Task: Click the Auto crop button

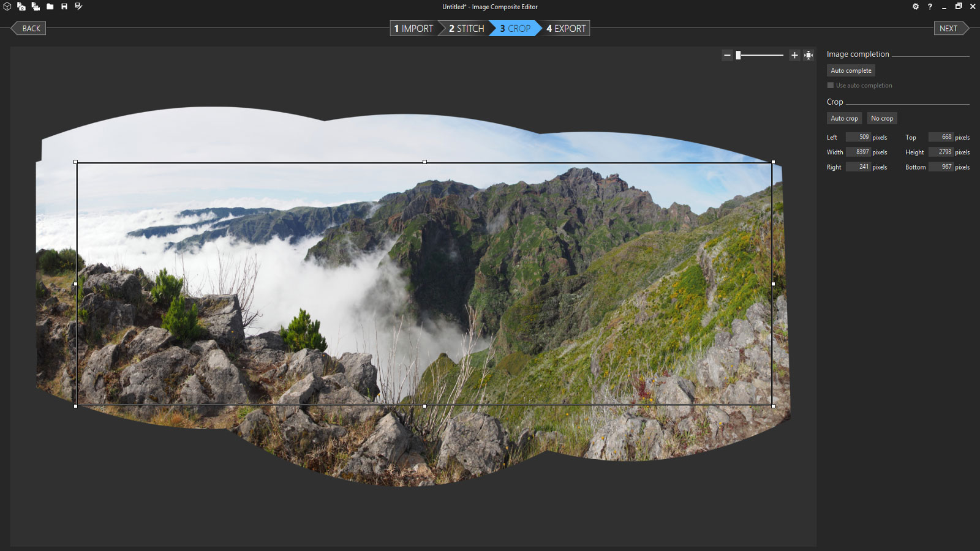Action: [844, 118]
